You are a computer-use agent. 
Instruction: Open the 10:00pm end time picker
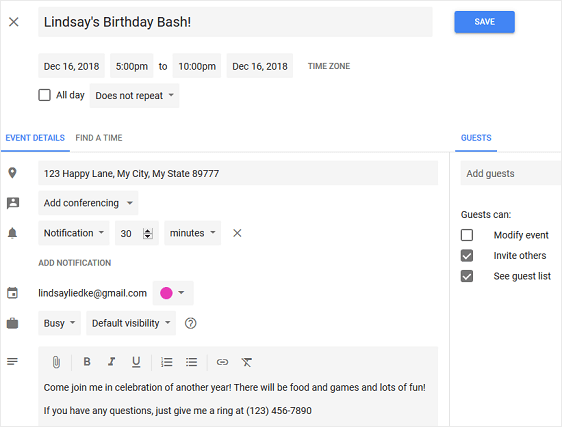[197, 66]
